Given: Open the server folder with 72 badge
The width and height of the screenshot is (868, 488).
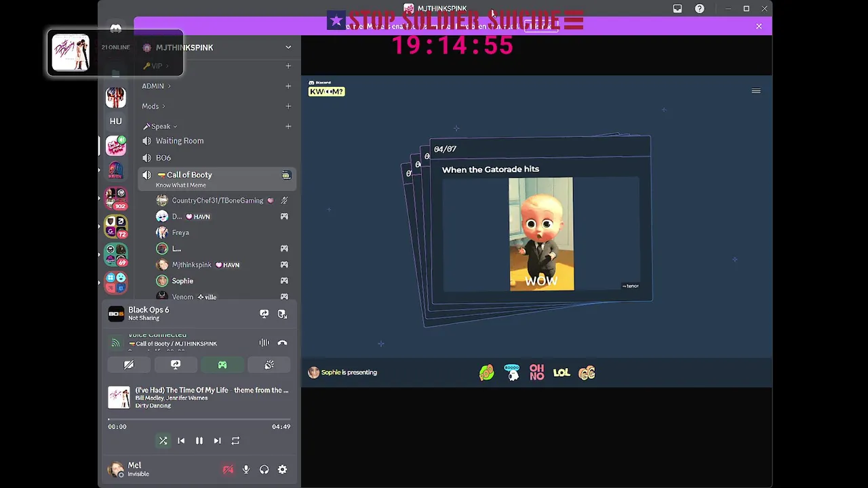Looking at the screenshot, I should click(x=116, y=227).
